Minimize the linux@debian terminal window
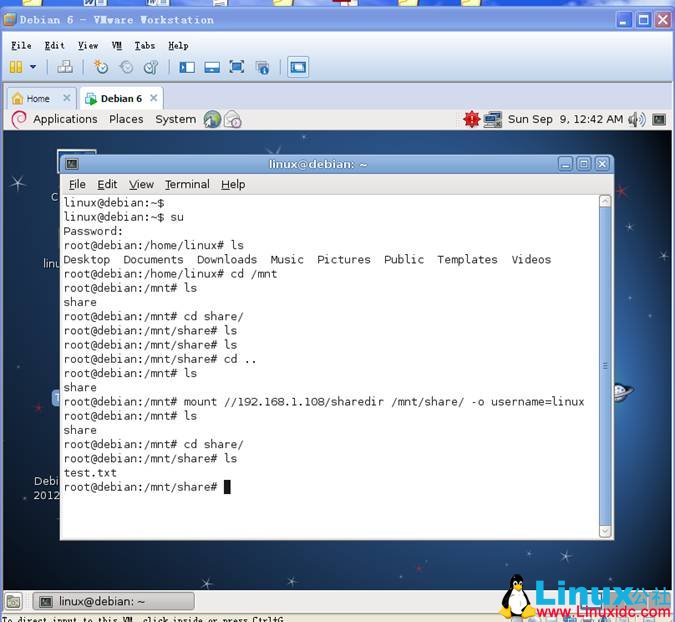 point(566,164)
